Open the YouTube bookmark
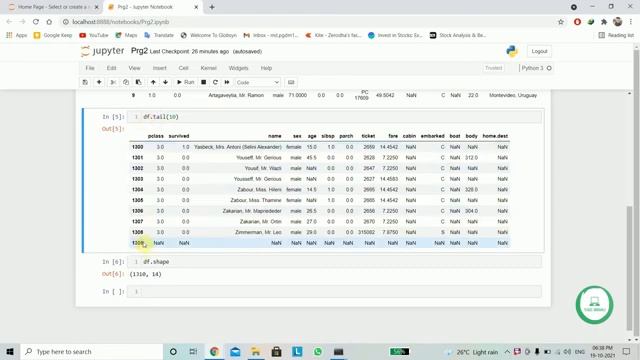This screenshot has width=640, height=360. [94, 36]
